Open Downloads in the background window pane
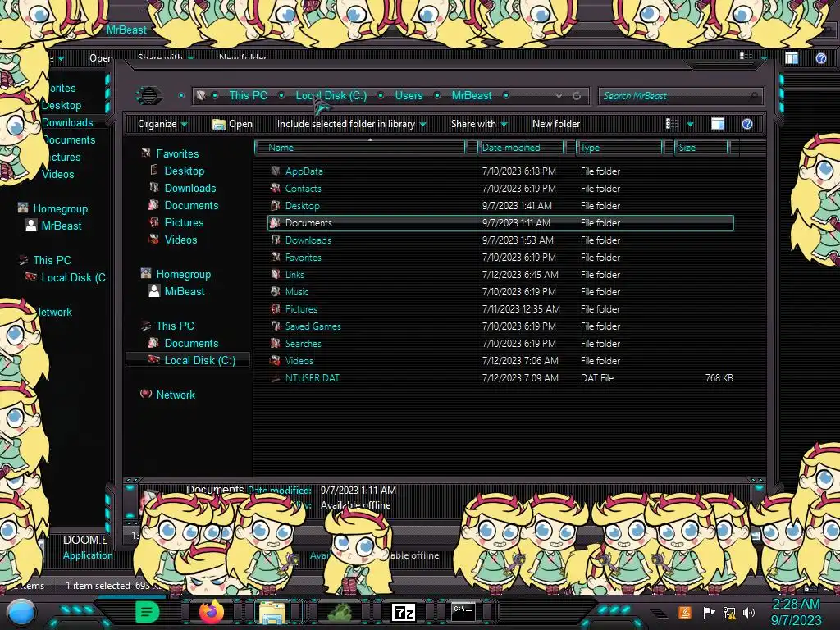Viewport: 840px width, 630px height. 67,123
